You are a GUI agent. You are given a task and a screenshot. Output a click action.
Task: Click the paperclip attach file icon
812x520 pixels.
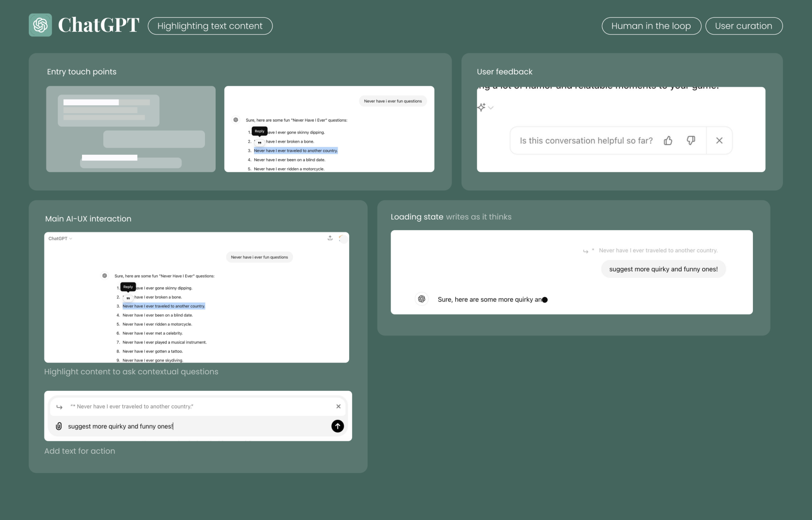[59, 426]
